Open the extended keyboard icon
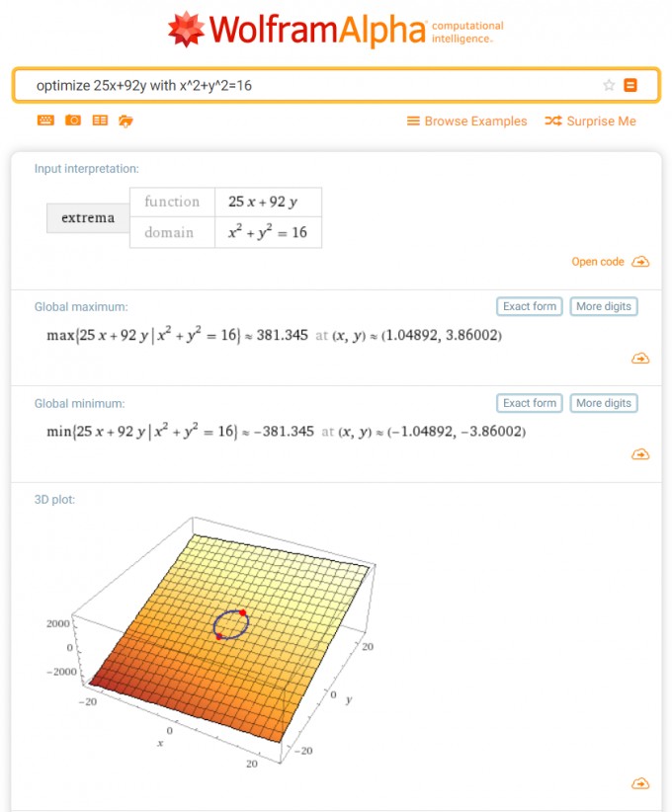Screen dimensions: 672x812 45,121
